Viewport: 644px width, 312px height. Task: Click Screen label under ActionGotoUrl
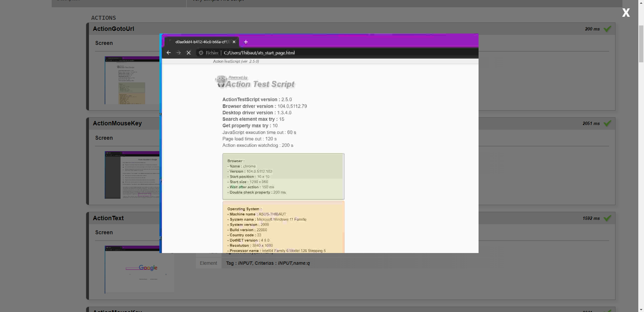(x=104, y=43)
